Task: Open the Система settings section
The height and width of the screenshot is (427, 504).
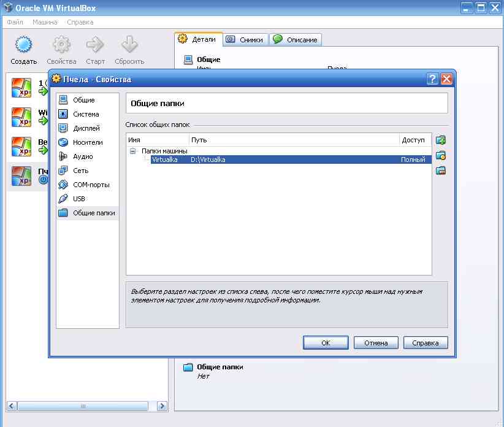Action: coord(88,114)
